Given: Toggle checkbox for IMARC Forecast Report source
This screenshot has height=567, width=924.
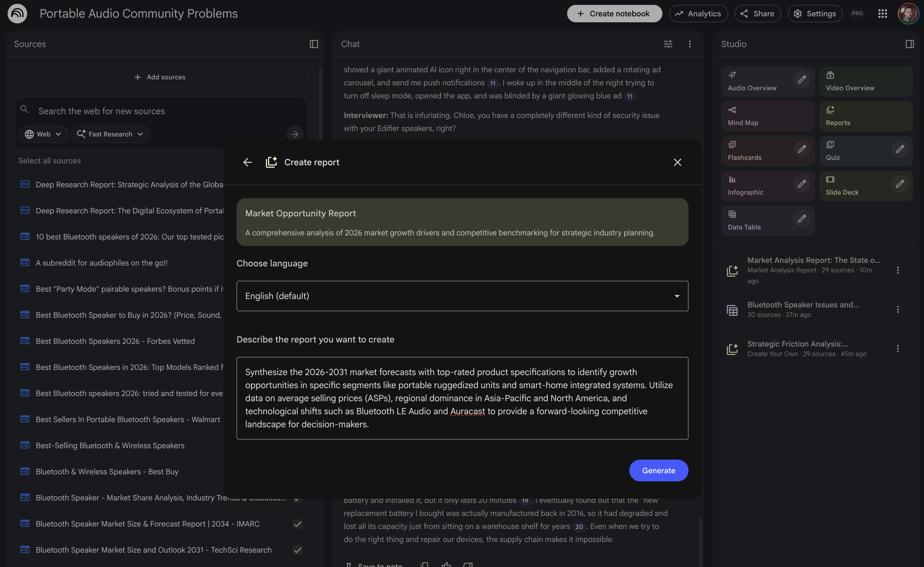Looking at the screenshot, I should click(x=297, y=524).
